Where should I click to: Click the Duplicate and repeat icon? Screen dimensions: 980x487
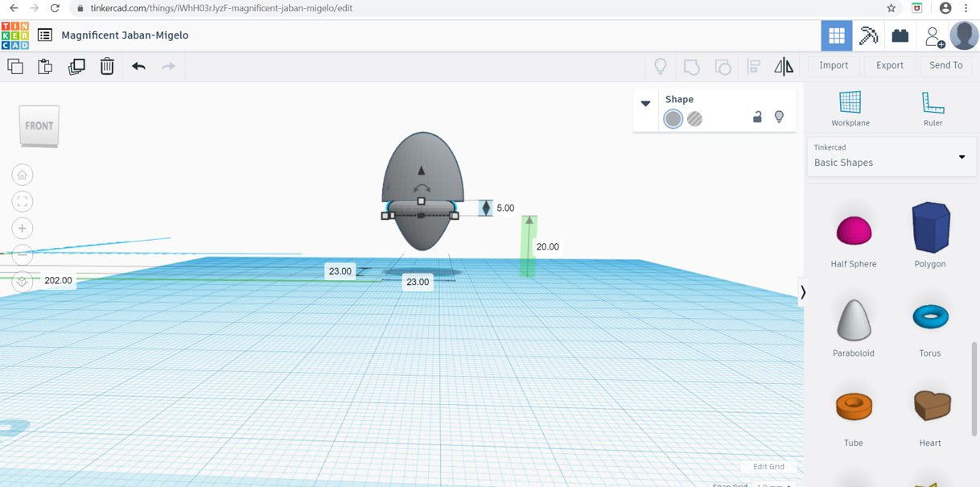[76, 66]
